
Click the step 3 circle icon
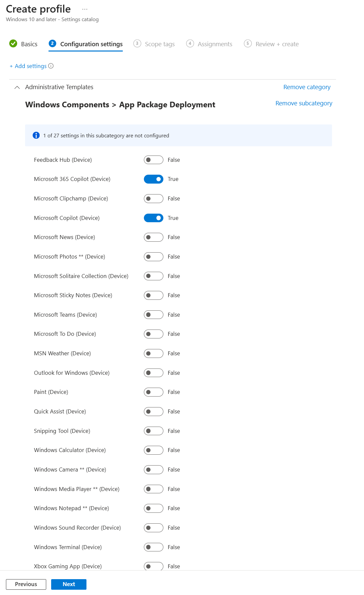(x=137, y=44)
